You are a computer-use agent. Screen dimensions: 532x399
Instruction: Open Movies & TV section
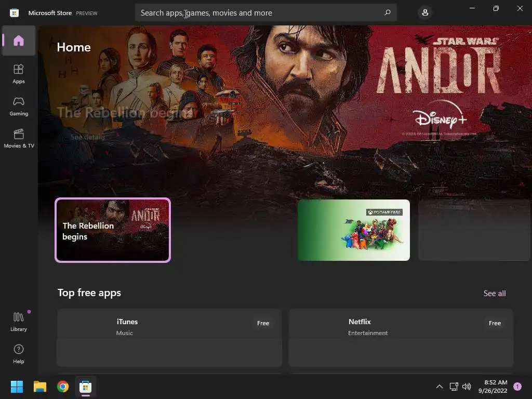click(19, 138)
